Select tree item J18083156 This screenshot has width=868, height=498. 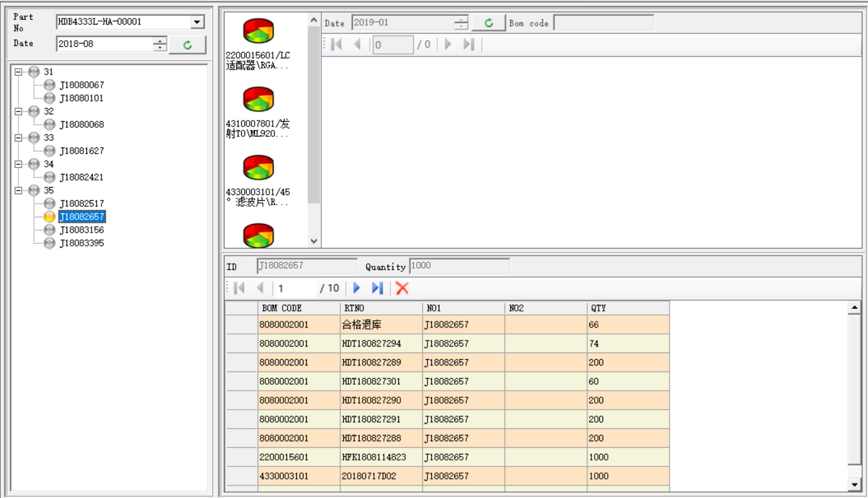pyautogui.click(x=82, y=230)
